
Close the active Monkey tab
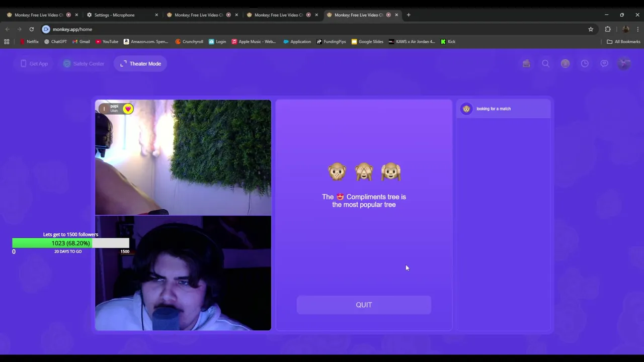396,15
